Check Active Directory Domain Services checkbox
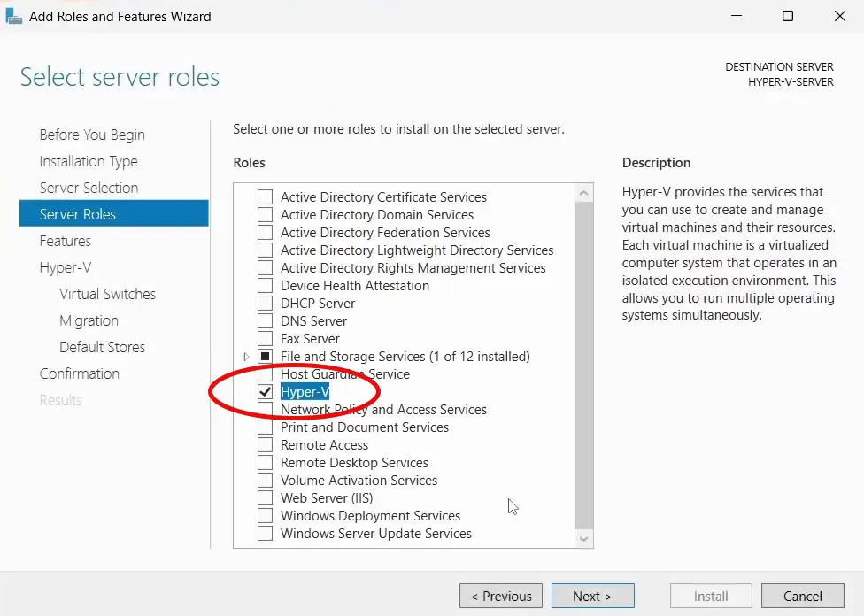 265,214
